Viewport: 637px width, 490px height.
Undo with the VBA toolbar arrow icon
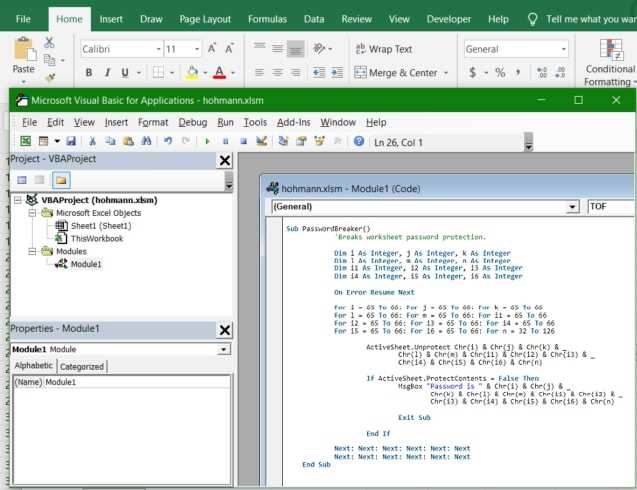168,141
